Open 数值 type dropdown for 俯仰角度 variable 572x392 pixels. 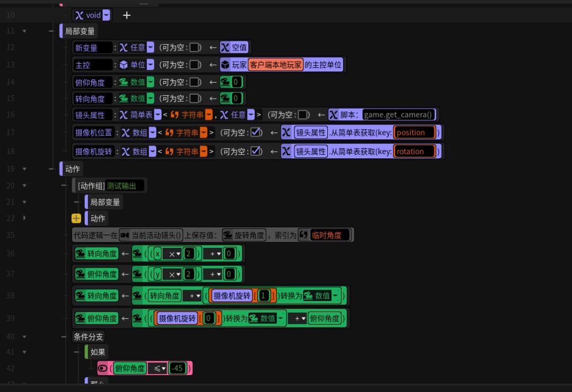click(x=150, y=82)
